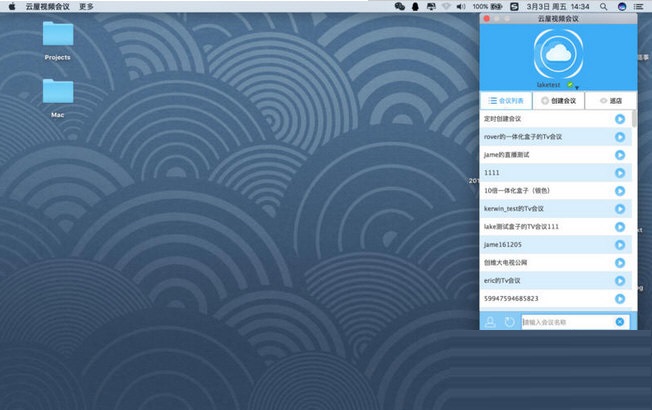Open Spotlight search in the menu bar
Screen dimensions: 652x410
[603, 6]
